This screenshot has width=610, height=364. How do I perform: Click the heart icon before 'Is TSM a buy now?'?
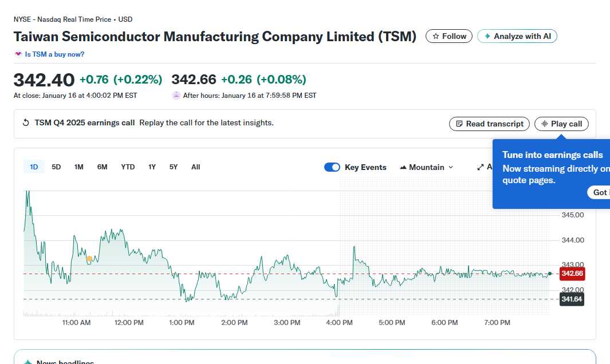click(18, 54)
